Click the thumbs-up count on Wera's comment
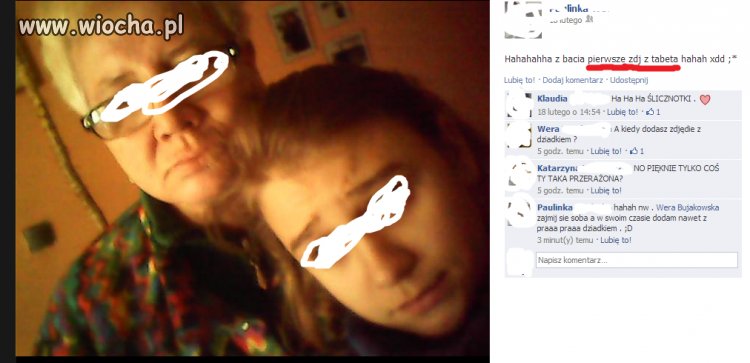Screen dimensions: 750x363 pyautogui.click(x=637, y=151)
